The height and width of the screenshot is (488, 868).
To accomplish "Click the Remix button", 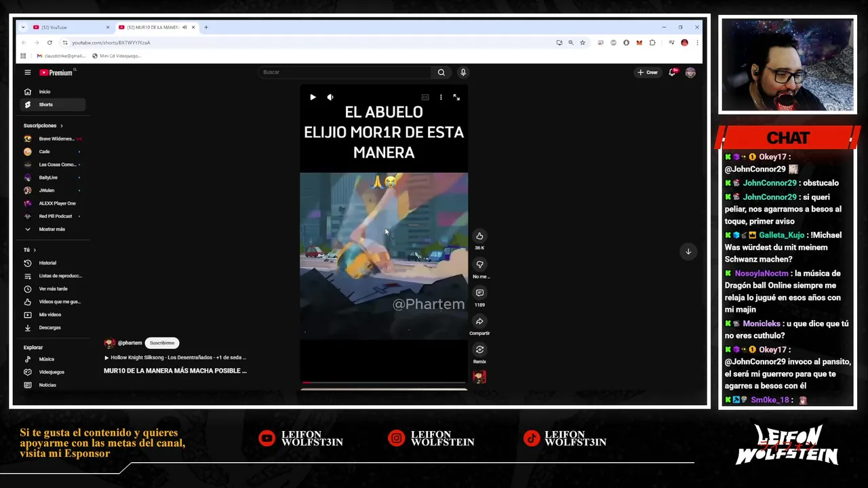I will pos(479,350).
